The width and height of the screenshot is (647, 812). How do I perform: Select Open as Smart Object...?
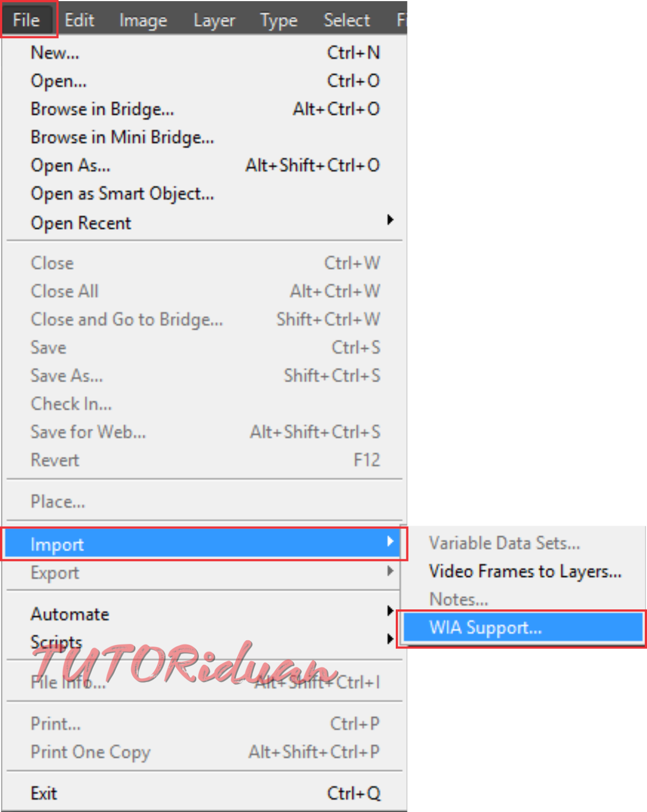pyautogui.click(x=204, y=194)
